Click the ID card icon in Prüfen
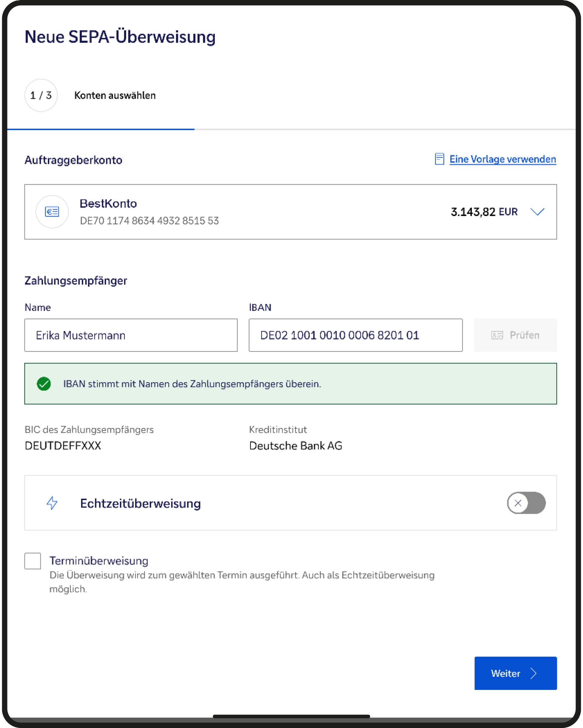 click(497, 335)
